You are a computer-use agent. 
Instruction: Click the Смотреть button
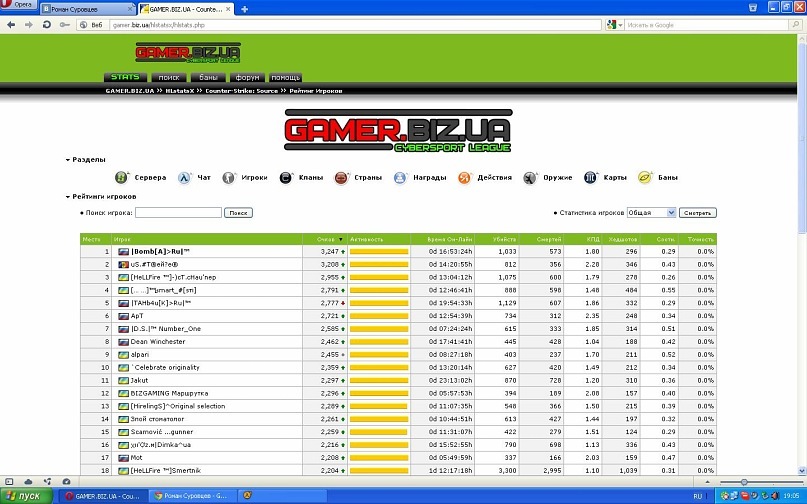coord(698,213)
